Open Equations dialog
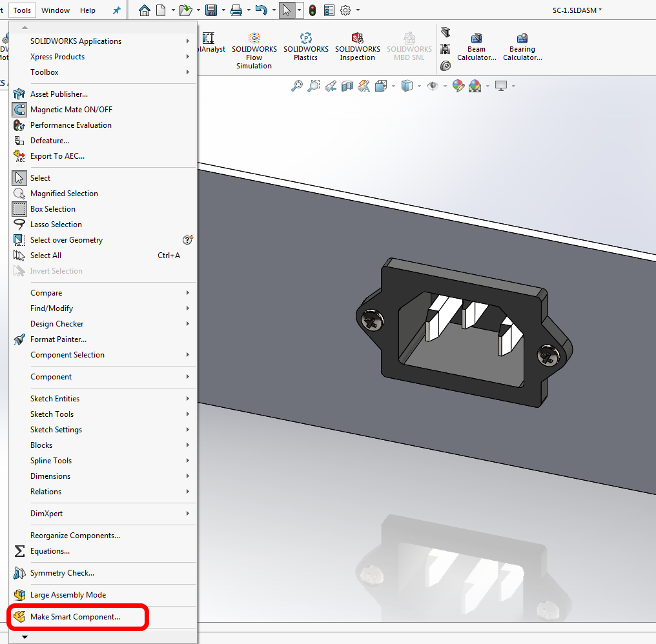This screenshot has height=644, width=656. tap(103, 550)
